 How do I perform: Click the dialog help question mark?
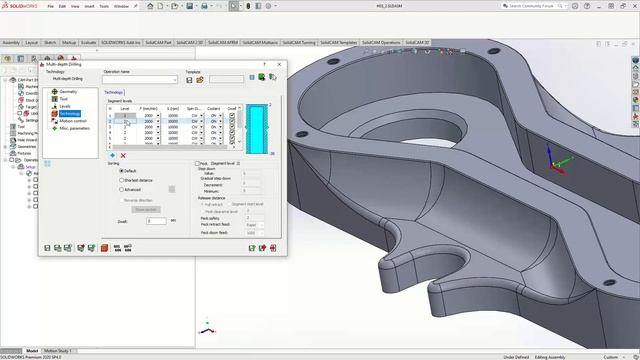pyautogui.click(x=264, y=64)
